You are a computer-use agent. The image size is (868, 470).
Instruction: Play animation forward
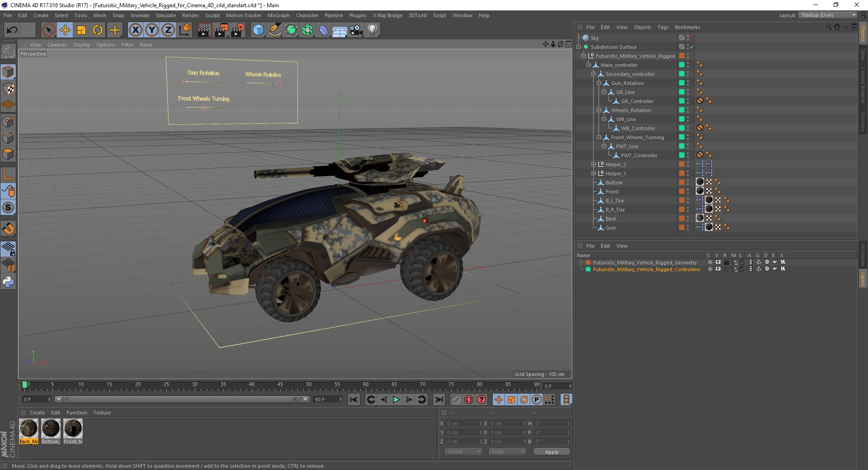[396, 399]
